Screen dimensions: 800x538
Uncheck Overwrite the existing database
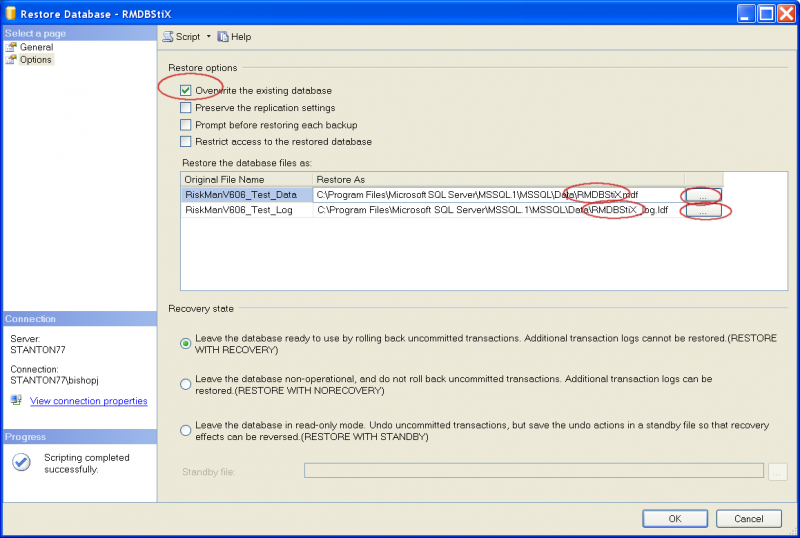pyautogui.click(x=186, y=91)
